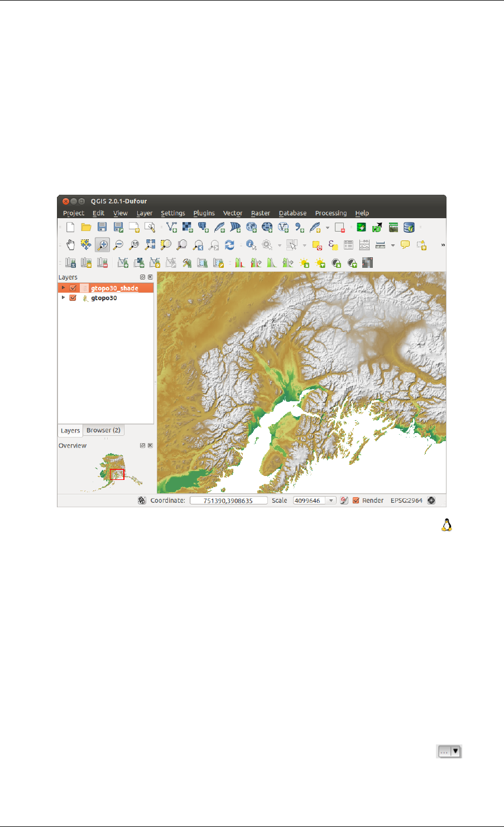Click the Refresh map icon

[229, 244]
